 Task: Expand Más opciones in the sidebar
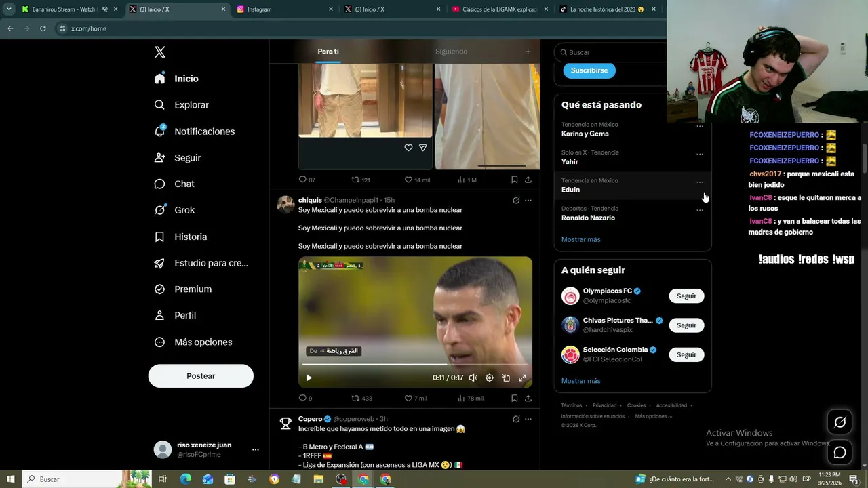tap(193, 342)
